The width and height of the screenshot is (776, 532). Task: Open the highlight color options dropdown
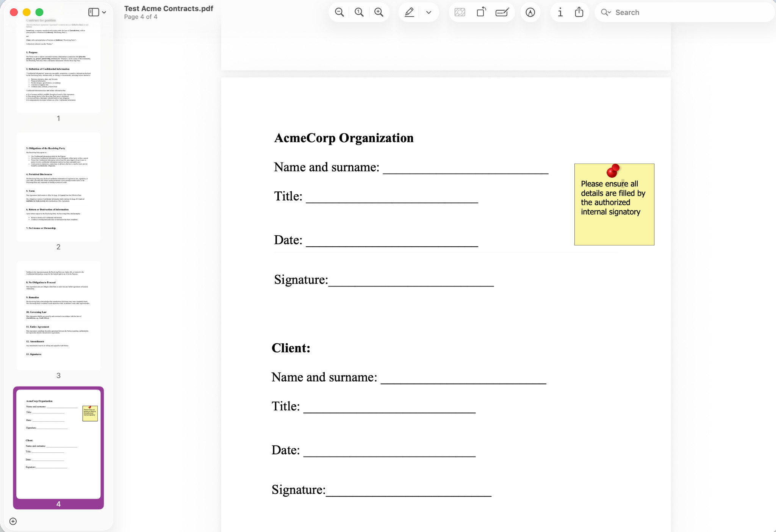click(429, 13)
